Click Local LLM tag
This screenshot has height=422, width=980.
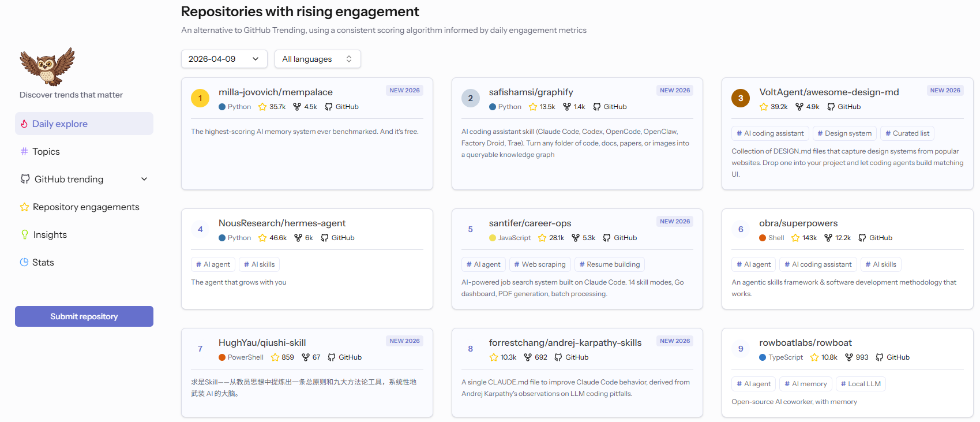861,384
